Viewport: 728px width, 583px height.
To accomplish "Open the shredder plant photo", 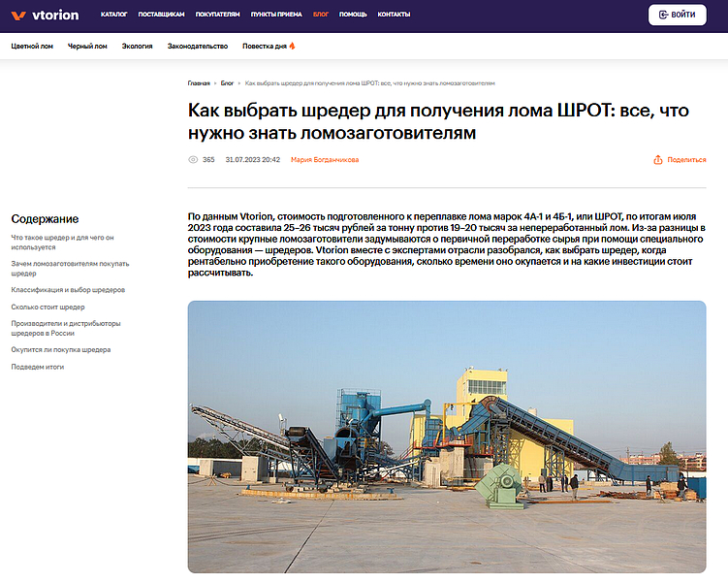I will 447,437.
